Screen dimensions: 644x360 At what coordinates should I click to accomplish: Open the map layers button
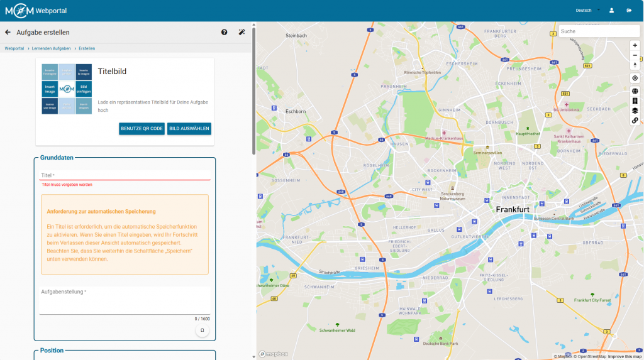(x=635, y=111)
